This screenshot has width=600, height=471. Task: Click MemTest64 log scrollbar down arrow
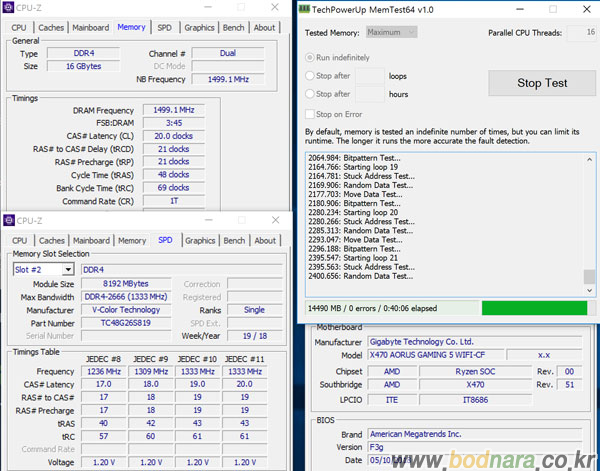(589, 291)
